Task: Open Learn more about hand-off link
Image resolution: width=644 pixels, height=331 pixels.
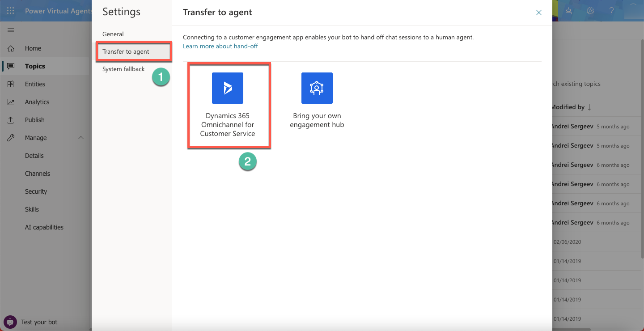Action: tap(220, 46)
